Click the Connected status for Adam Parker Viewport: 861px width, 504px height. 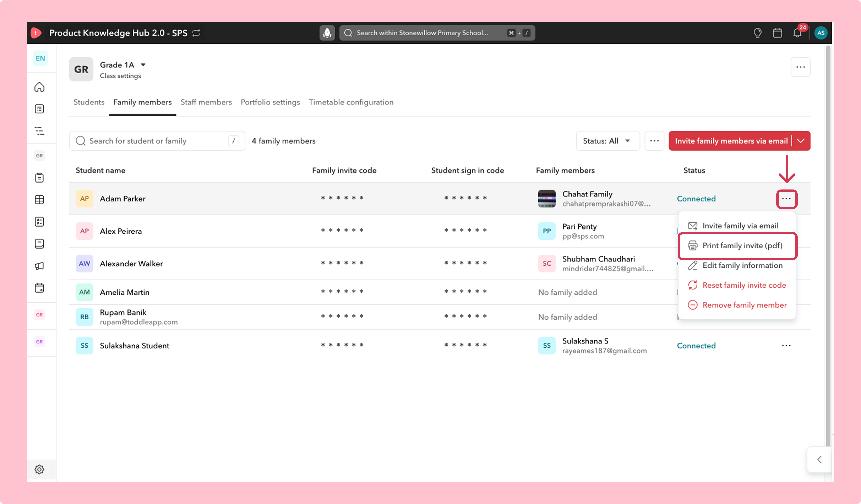tap(696, 199)
